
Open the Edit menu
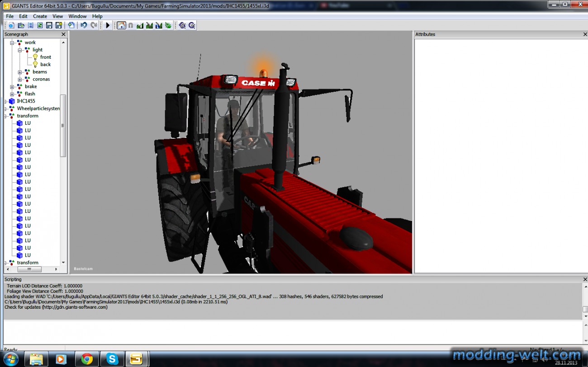click(x=23, y=16)
